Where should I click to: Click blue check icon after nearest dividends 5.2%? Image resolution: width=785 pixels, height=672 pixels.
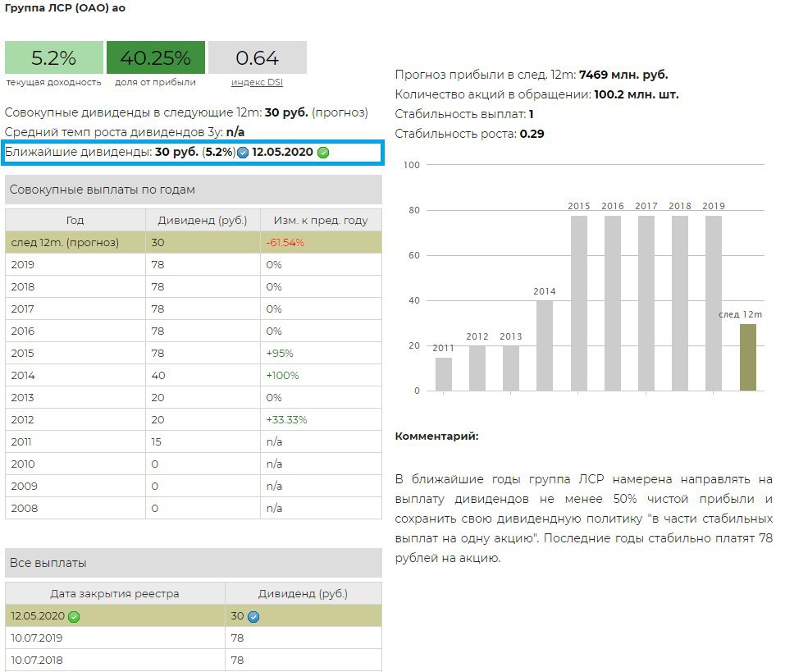pos(243,153)
